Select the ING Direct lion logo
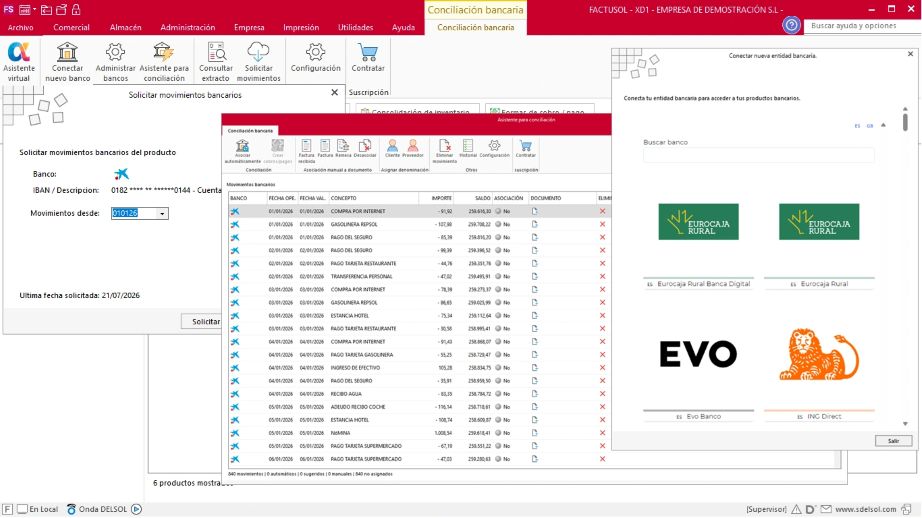The image size is (922, 518). click(819, 354)
